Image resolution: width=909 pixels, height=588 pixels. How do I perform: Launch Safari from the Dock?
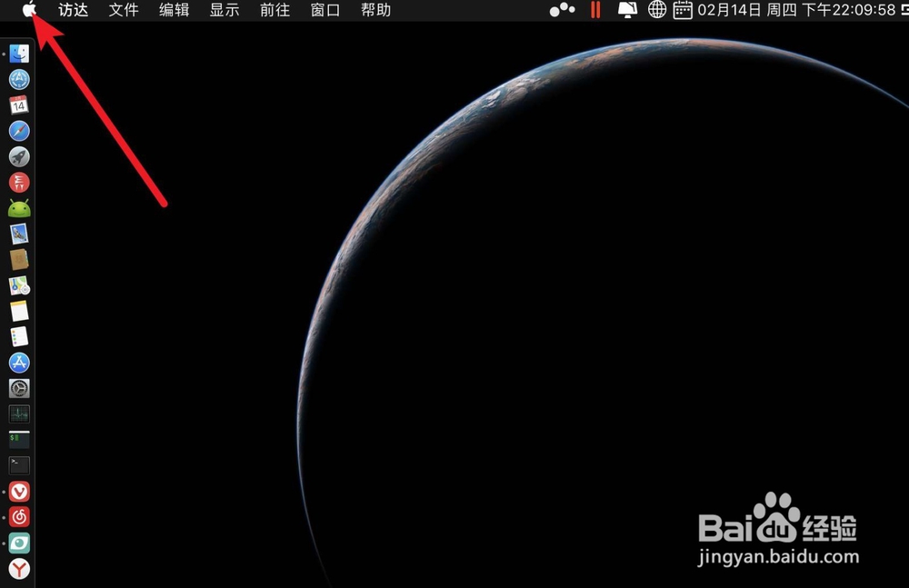[x=19, y=131]
